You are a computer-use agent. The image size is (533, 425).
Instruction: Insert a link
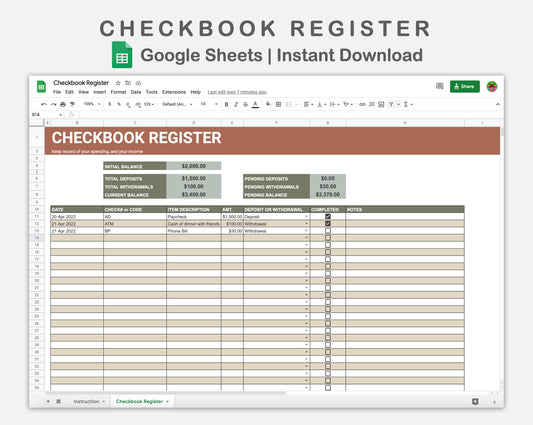point(362,104)
